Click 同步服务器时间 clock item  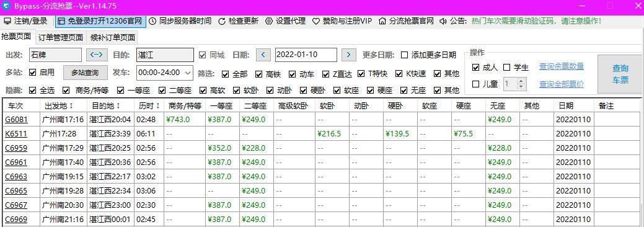180,21
